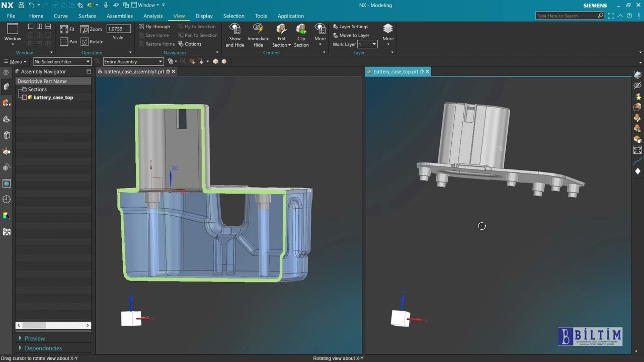Viewport: 644px width, 362px height.
Task: Open Show and Hide dialog
Action: click(x=235, y=35)
